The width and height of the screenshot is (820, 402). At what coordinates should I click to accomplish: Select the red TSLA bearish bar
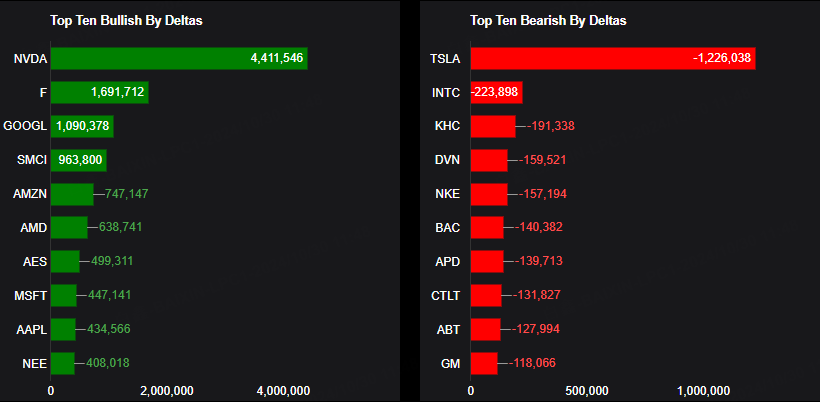[612, 59]
